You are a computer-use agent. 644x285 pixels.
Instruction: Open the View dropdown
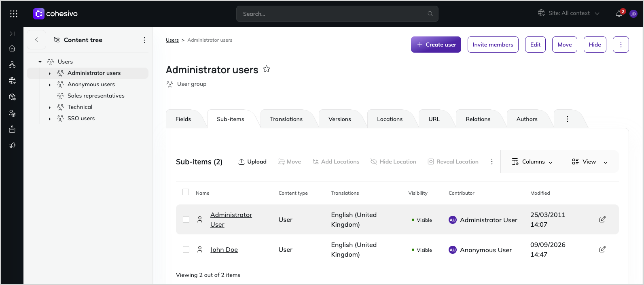pos(590,162)
